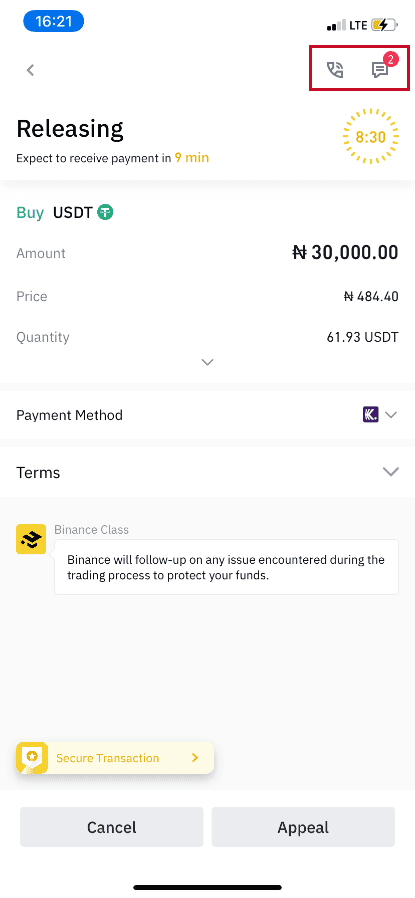This screenshot has width=415, height=898.
Task: Call the seller via phone icon
Action: [335, 70]
